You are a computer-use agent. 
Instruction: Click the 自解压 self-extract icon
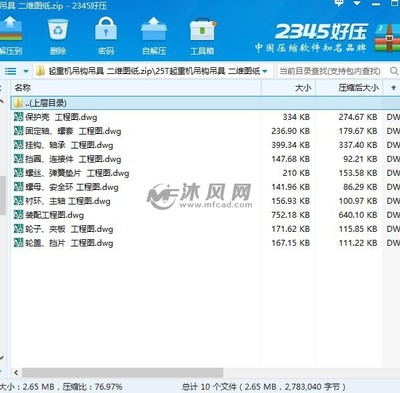click(154, 30)
